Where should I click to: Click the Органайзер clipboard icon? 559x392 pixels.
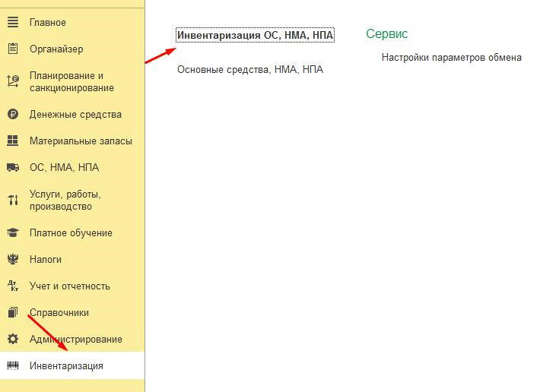click(13, 49)
